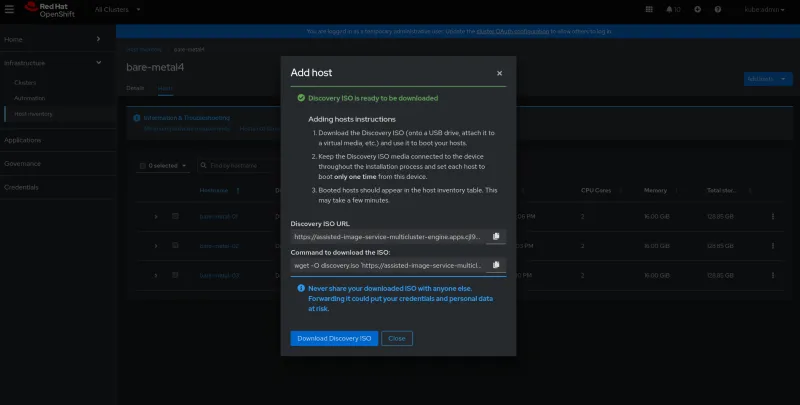Image resolution: width=800 pixels, height=405 pixels.
Task: Copy the wget download command
Action: pos(496,265)
